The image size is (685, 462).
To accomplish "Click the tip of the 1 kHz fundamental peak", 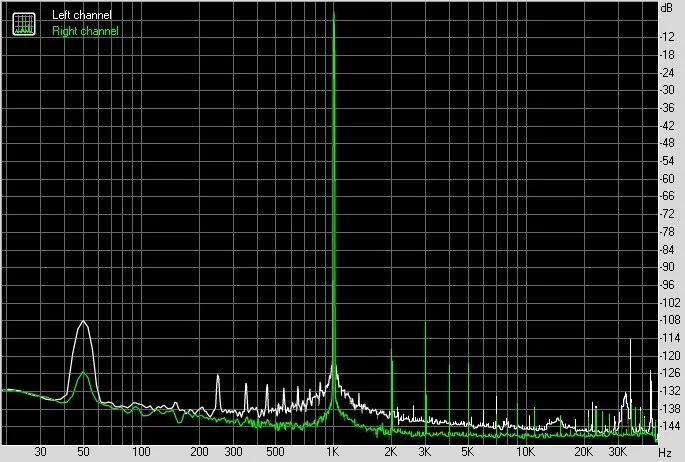I will pyautogui.click(x=334, y=13).
